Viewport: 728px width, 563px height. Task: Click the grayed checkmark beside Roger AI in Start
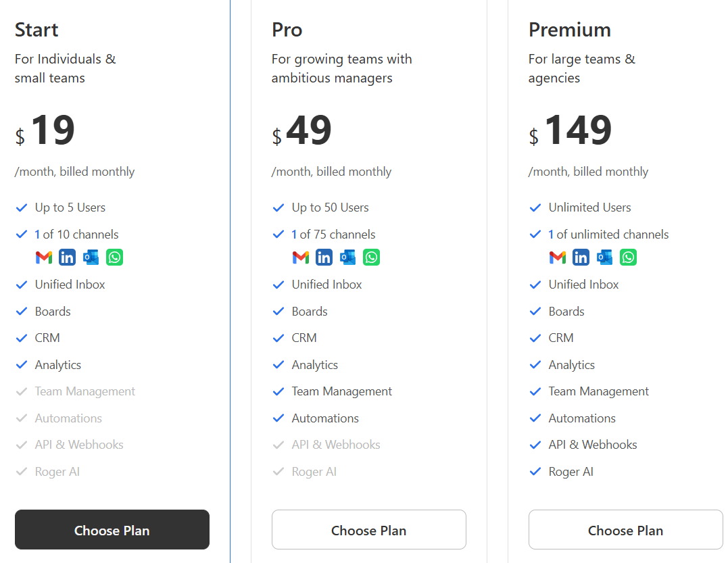[22, 471]
